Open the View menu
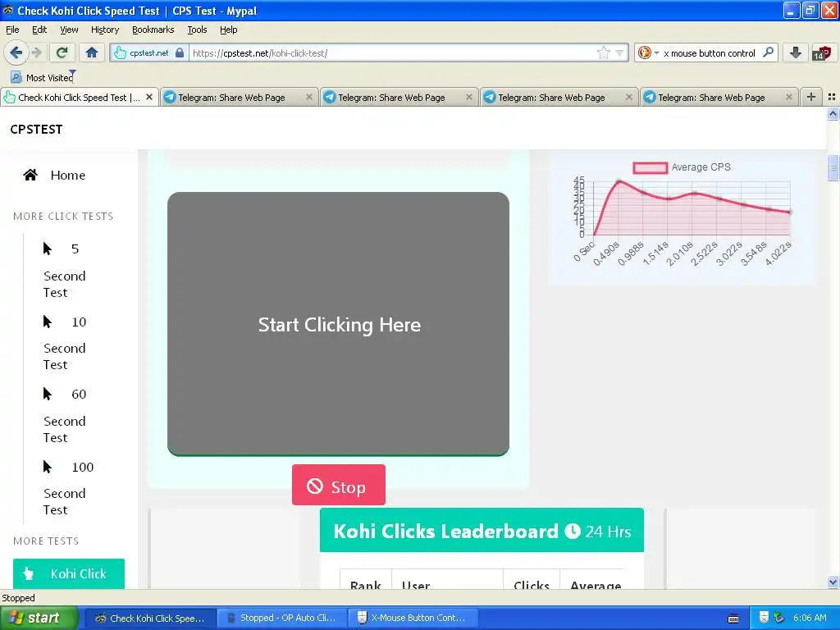840x630 pixels. click(69, 30)
